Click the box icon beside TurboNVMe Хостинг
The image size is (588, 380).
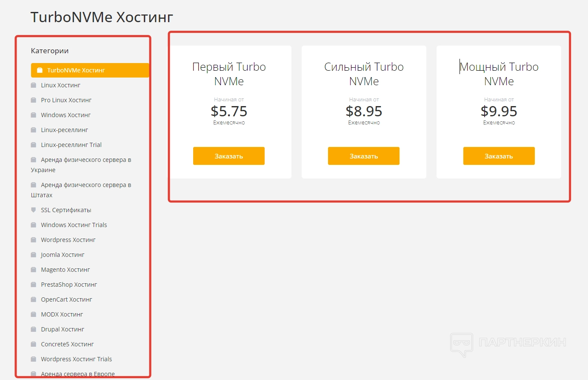[x=40, y=70]
